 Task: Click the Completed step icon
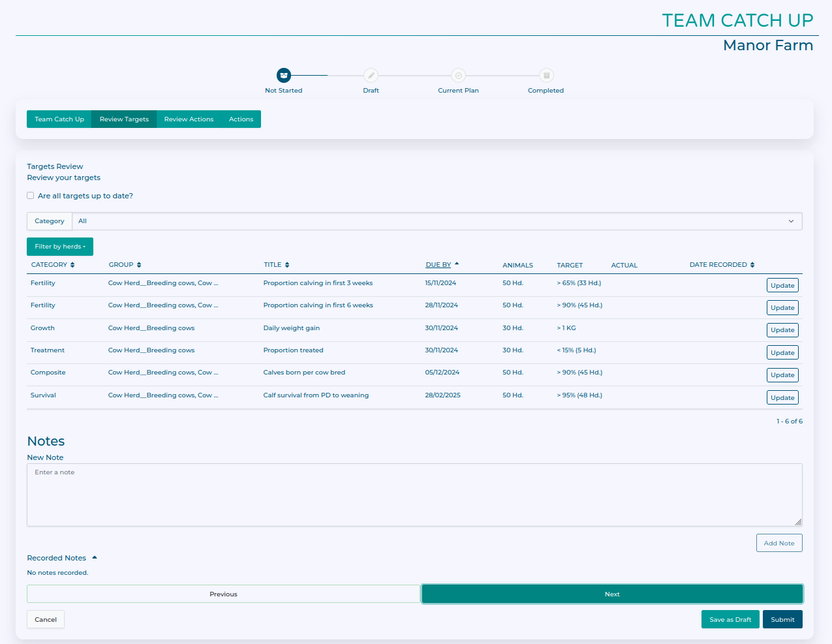click(546, 76)
